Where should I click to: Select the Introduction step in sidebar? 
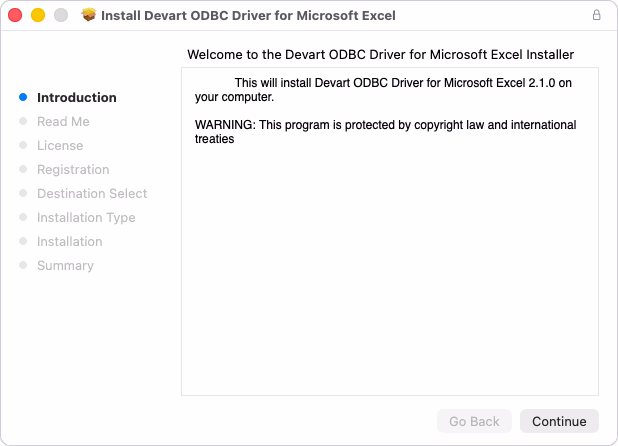(x=76, y=97)
